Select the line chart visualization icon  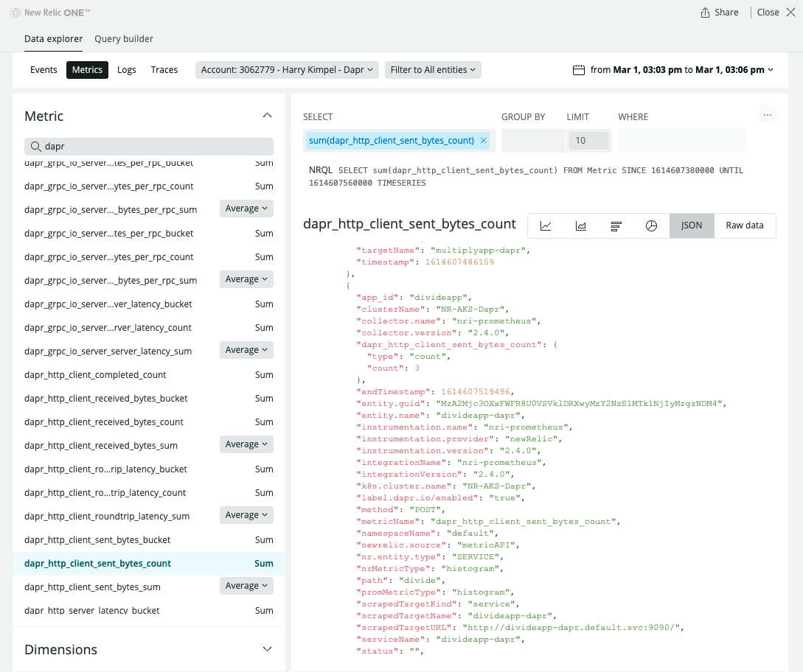pyautogui.click(x=546, y=225)
